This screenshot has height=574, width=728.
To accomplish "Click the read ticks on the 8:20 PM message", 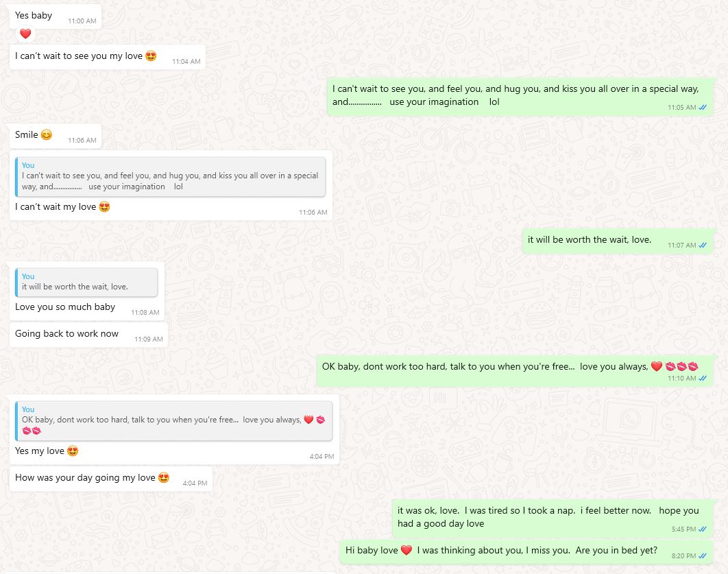I will (x=703, y=555).
